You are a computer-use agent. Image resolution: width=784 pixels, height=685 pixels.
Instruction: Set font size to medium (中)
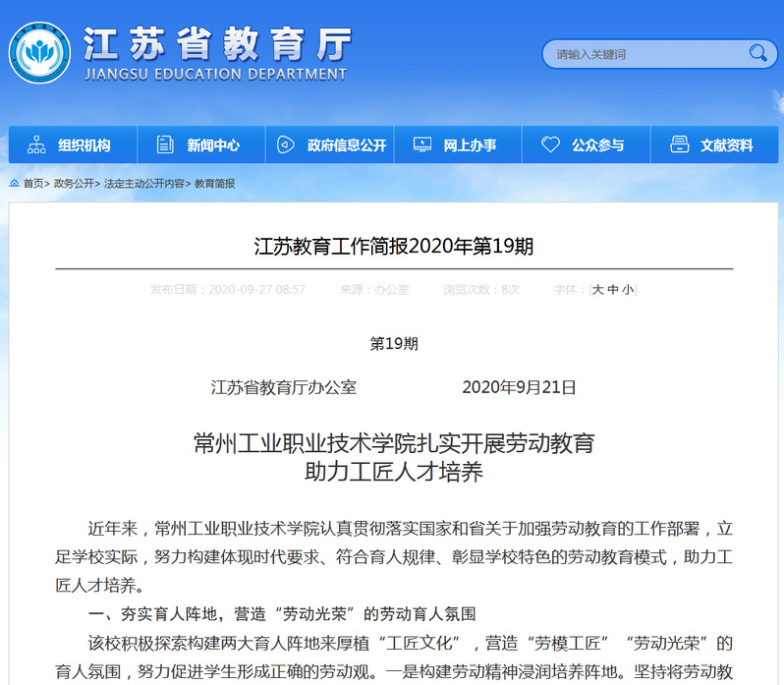pyautogui.click(x=612, y=290)
